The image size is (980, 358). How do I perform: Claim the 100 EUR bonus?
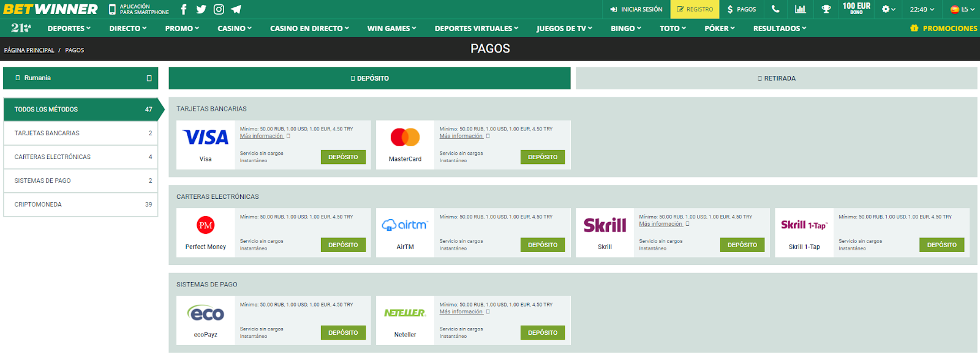coord(856,8)
